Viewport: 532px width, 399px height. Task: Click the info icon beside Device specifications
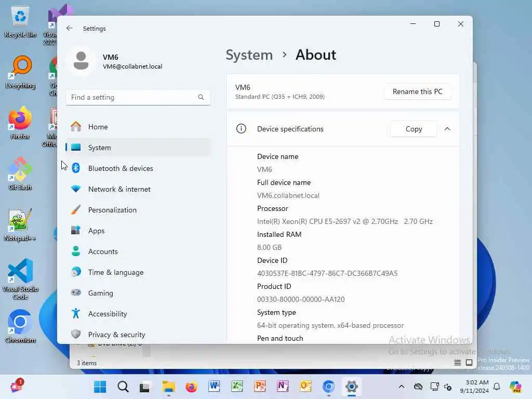[x=241, y=129]
